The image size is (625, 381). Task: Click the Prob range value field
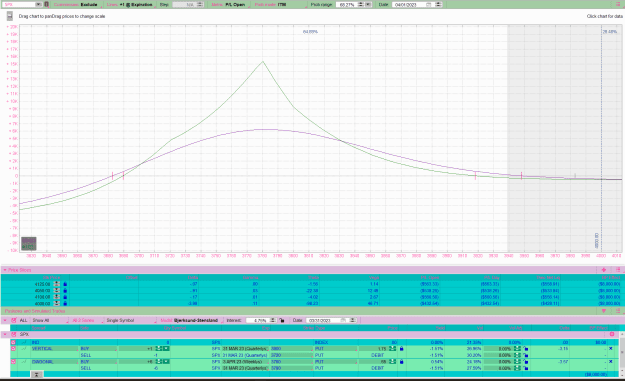(347, 4)
